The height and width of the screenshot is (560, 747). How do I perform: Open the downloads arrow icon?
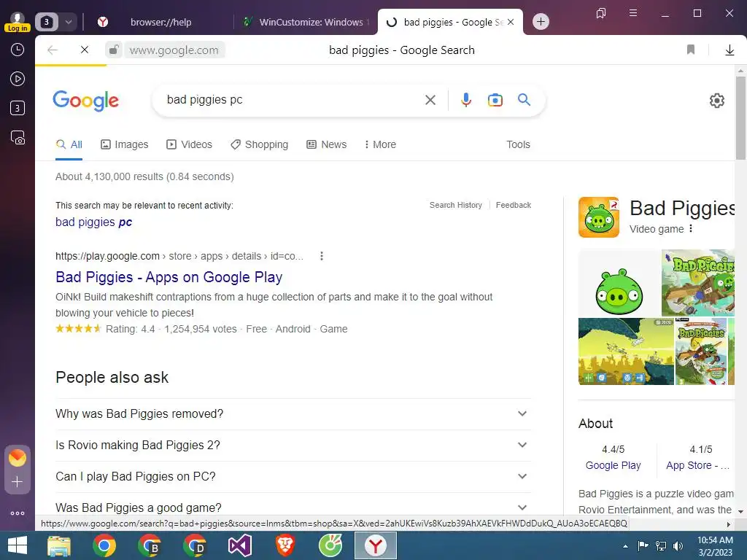(729, 50)
